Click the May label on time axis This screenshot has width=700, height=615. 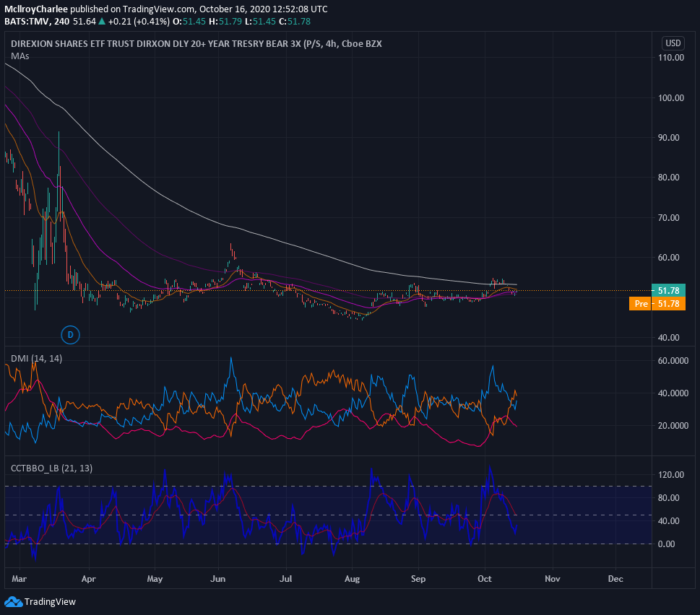[x=155, y=579]
